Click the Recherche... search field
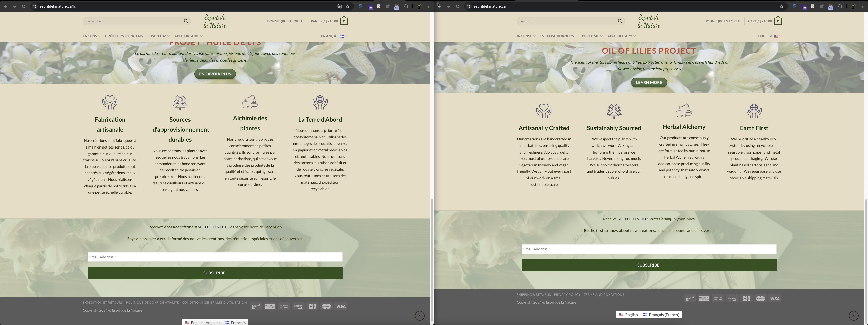The image size is (868, 325). (x=132, y=21)
